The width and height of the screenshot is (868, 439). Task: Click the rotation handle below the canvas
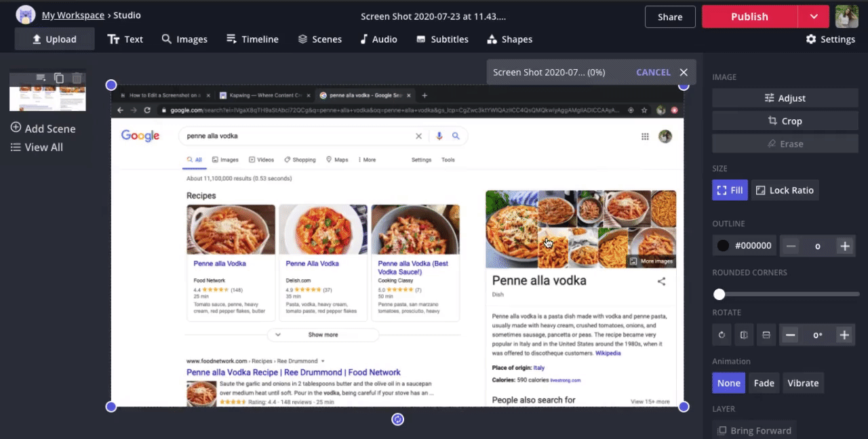[398, 419]
